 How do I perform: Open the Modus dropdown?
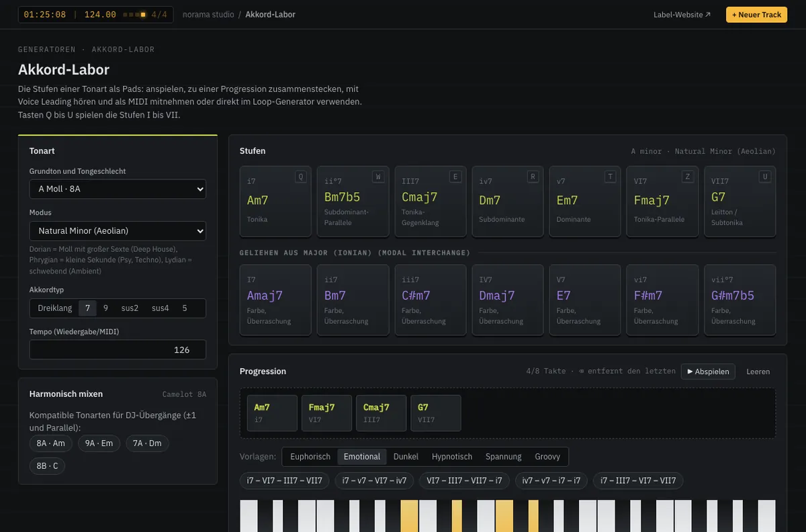click(x=118, y=230)
